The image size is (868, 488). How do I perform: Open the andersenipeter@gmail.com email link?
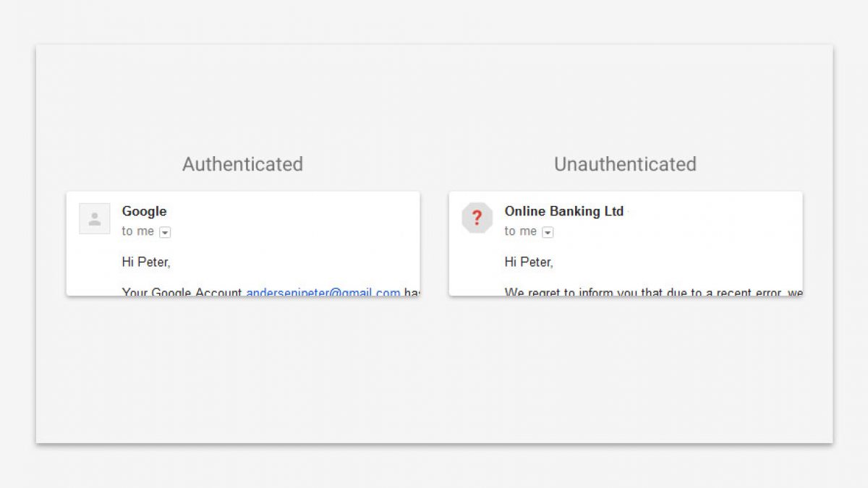[323, 292]
